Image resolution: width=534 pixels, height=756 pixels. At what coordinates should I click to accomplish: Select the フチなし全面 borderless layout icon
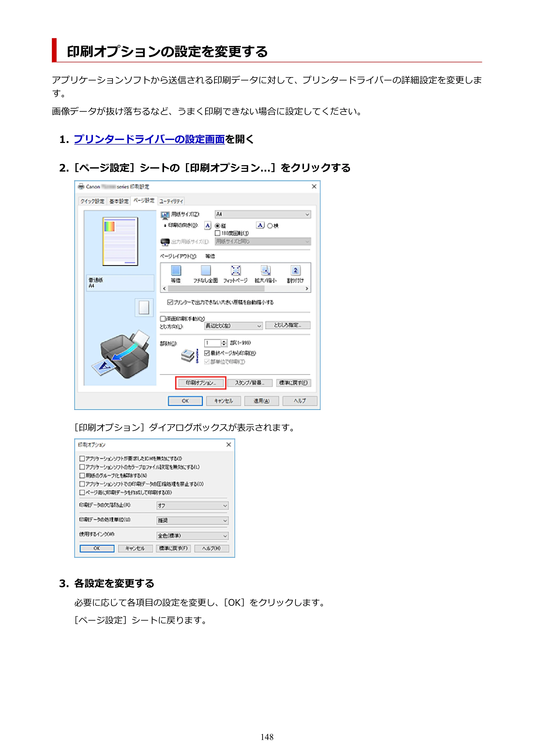click(206, 270)
